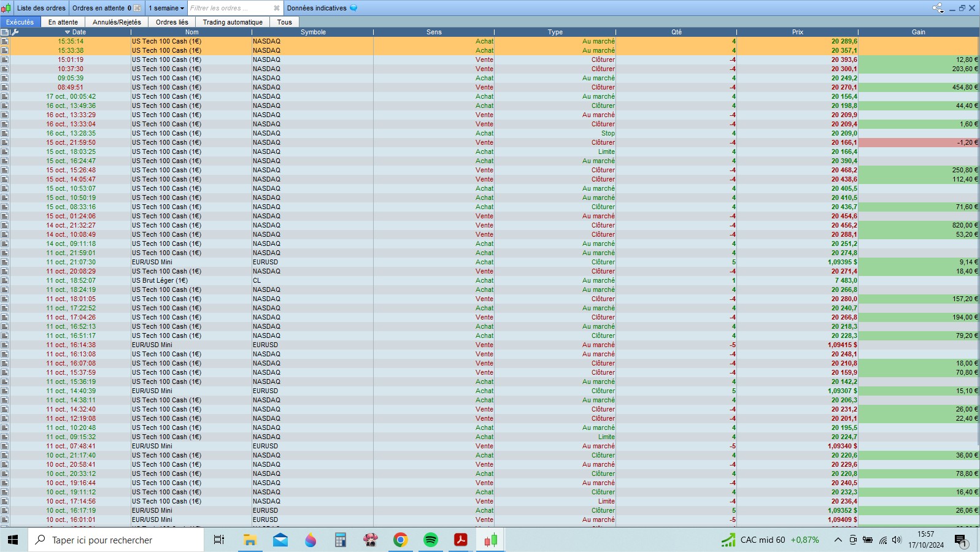Toggle sort direction with the Date arrow
980x552 pixels.
[x=68, y=32]
